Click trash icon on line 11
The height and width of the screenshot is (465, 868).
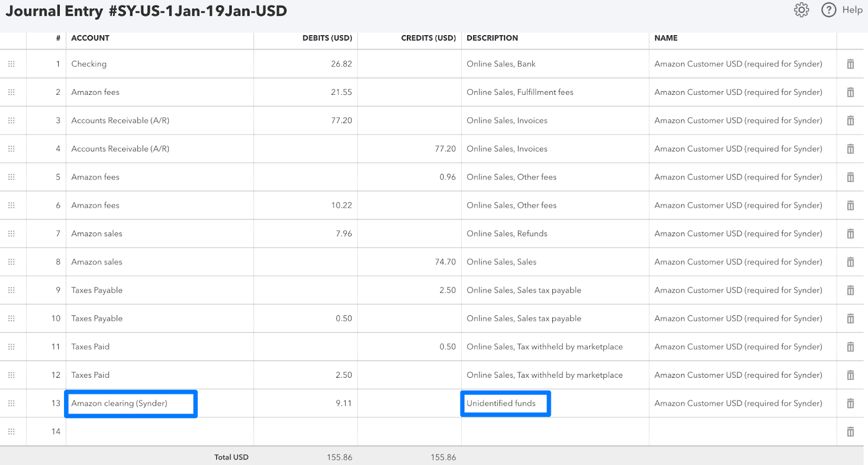coord(850,347)
